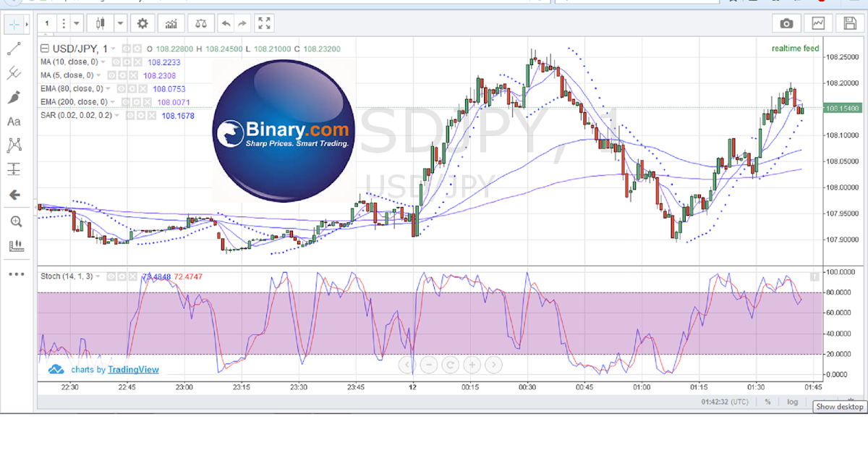
Task: Remove the SAR indicator
Action: (151, 115)
